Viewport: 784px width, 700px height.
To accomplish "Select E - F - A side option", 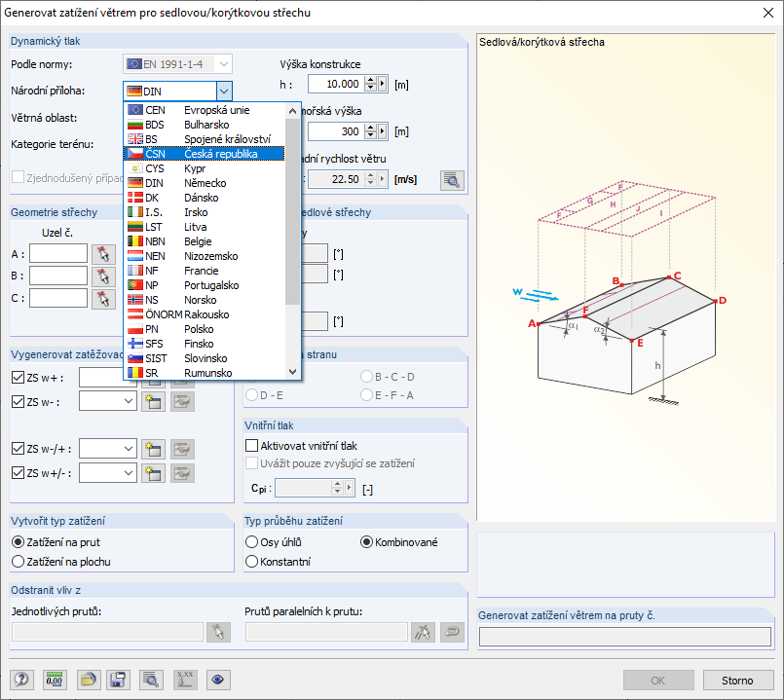I will [366, 395].
